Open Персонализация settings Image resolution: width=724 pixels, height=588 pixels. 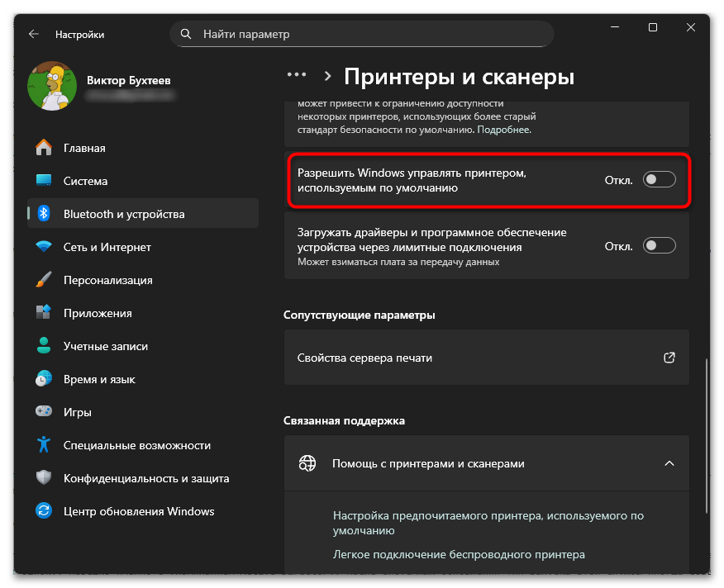143,280
